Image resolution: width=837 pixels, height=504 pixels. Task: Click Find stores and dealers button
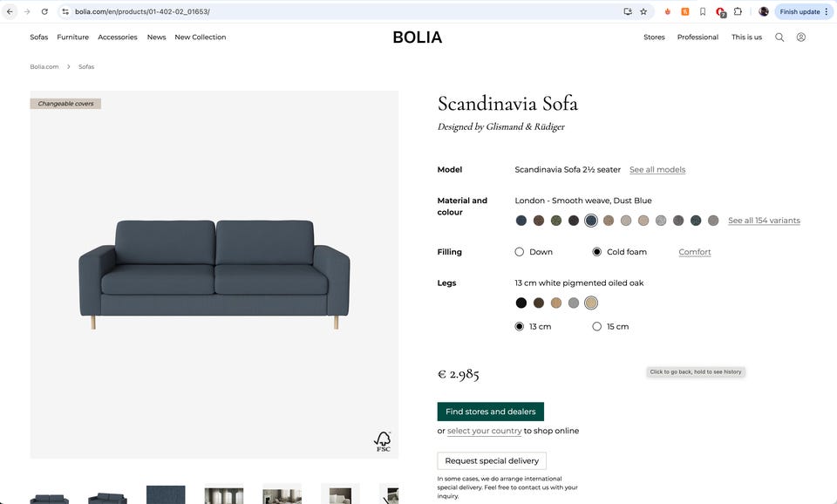tap(490, 412)
